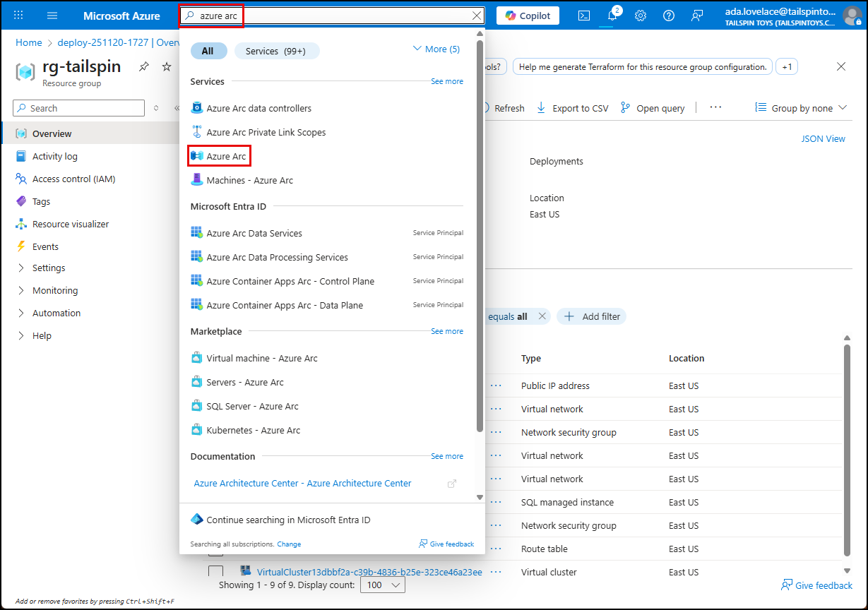Open the Access control (IAM) blade
Image resolution: width=868 pixels, height=610 pixels.
click(73, 179)
